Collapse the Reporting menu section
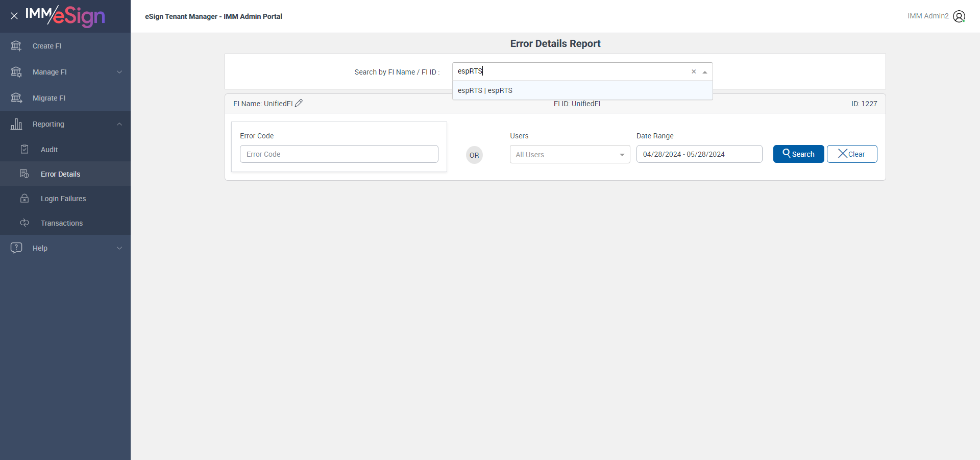The width and height of the screenshot is (980, 460). click(119, 124)
